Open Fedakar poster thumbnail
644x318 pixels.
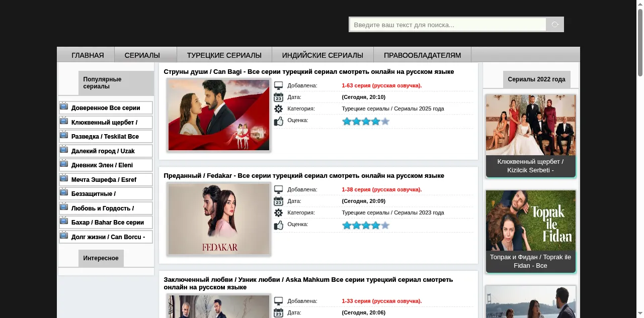(219, 219)
